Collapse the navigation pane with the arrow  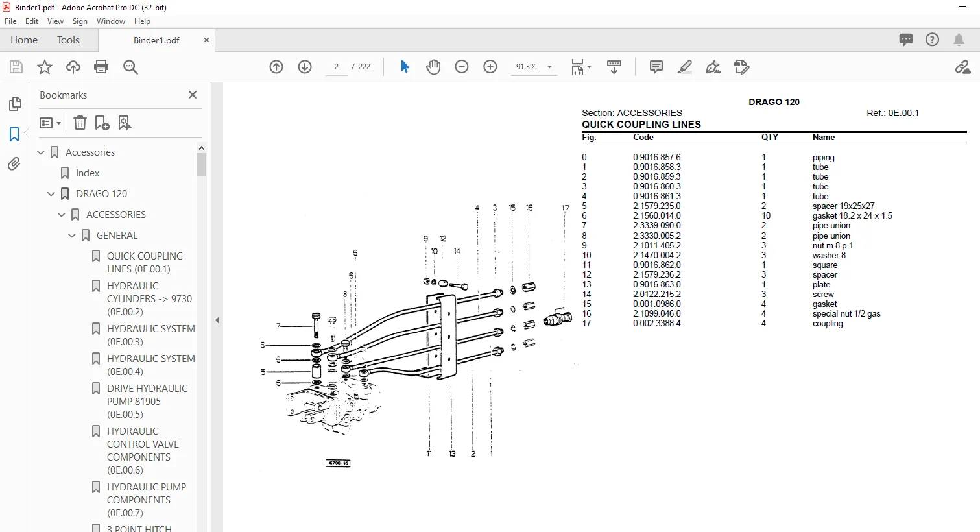pos(217,320)
